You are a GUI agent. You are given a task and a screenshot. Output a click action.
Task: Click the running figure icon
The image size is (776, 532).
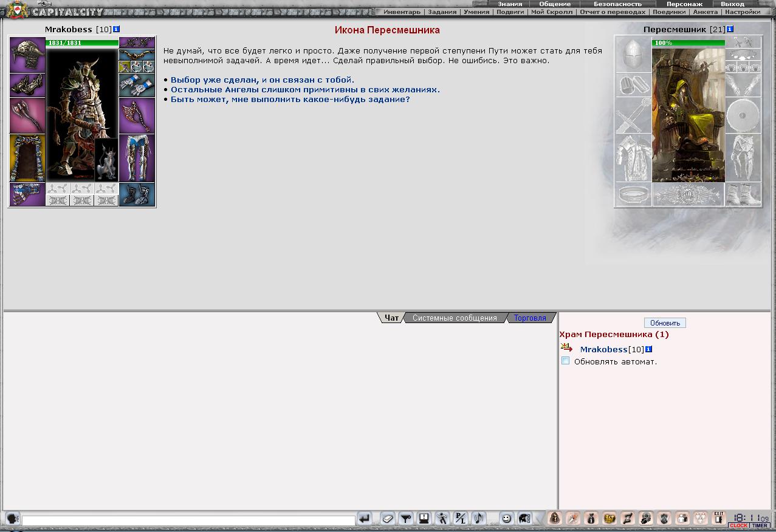coord(442,518)
